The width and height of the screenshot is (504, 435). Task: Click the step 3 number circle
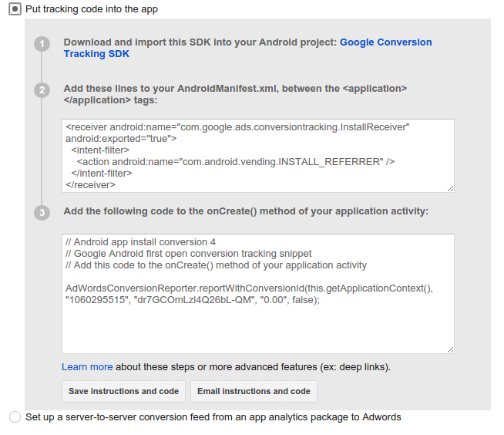click(43, 212)
